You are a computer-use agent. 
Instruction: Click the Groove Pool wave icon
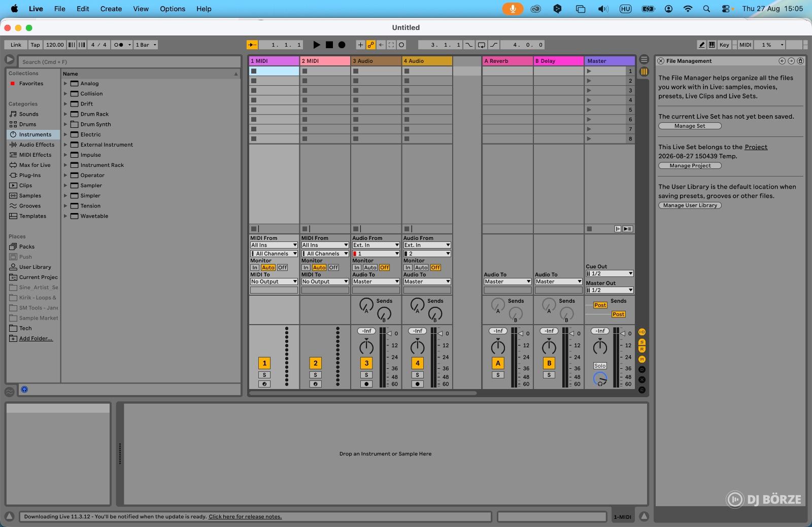tap(9, 392)
